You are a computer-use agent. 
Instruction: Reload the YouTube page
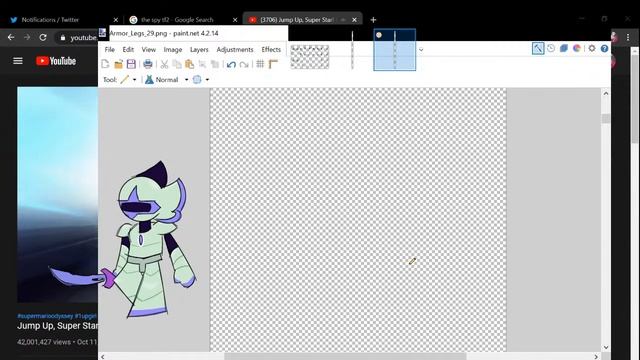coord(43,37)
